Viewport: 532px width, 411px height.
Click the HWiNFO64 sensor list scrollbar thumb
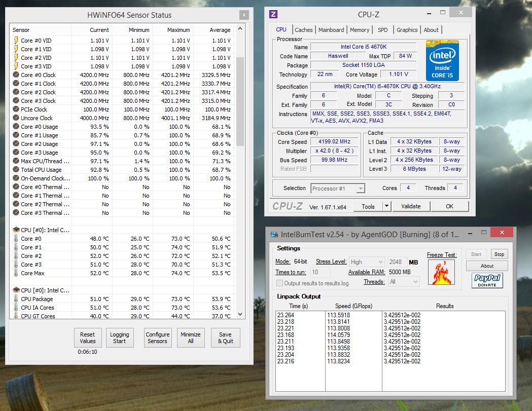click(x=240, y=101)
